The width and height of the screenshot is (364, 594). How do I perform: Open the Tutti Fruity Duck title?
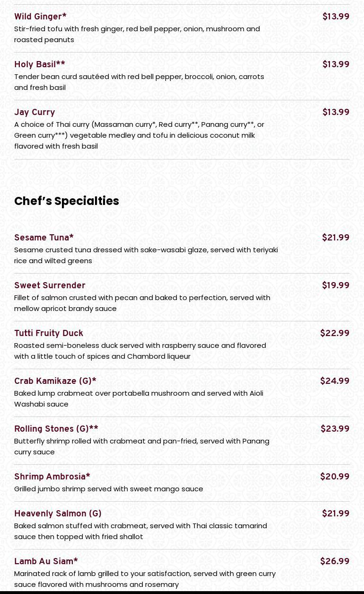[x=49, y=334]
